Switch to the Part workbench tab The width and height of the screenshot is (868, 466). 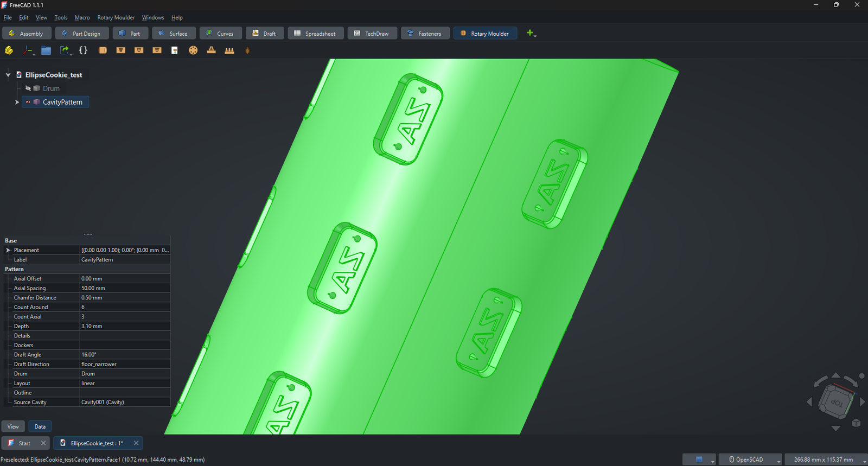[x=130, y=33]
